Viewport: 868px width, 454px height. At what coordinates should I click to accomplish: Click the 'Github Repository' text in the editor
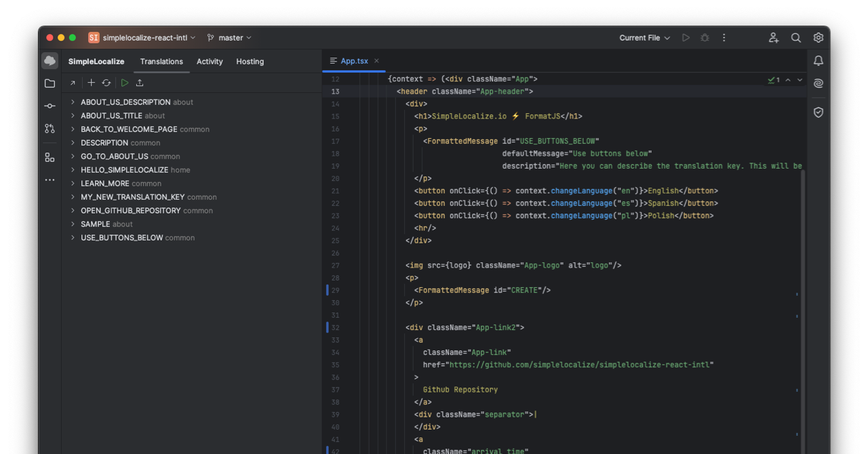[x=460, y=390]
